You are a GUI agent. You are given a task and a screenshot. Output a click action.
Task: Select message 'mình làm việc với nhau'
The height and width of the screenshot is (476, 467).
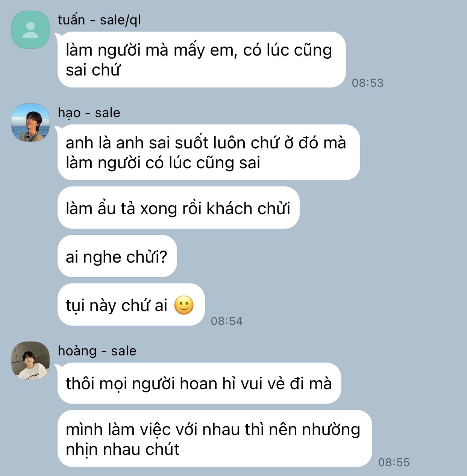click(215, 438)
